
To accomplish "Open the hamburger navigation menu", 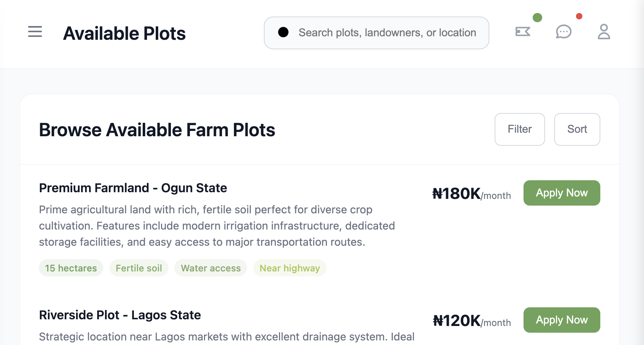I will coord(35,32).
